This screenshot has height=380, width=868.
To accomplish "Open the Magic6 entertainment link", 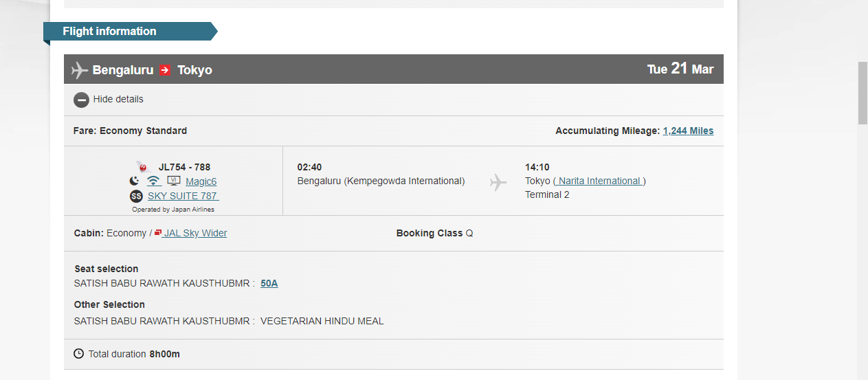I will 201,181.
